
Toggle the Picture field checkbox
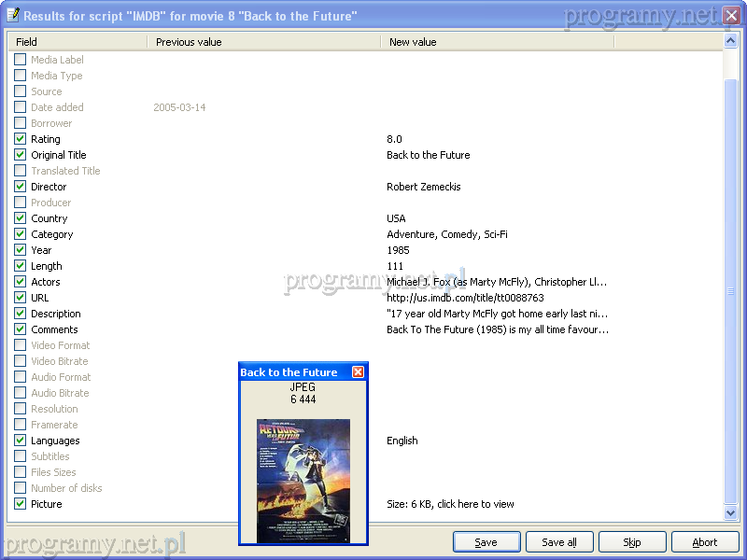pyautogui.click(x=21, y=504)
